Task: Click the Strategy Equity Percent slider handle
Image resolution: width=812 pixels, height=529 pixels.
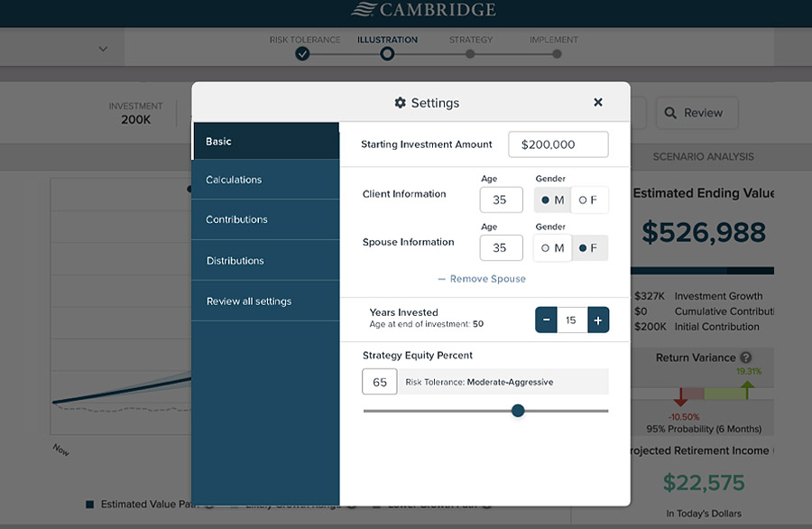Action: (x=518, y=411)
